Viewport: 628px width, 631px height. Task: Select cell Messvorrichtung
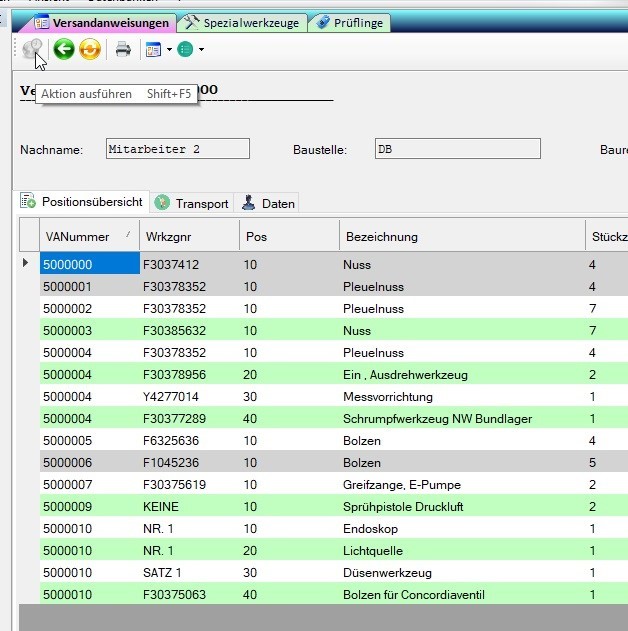(x=462, y=396)
